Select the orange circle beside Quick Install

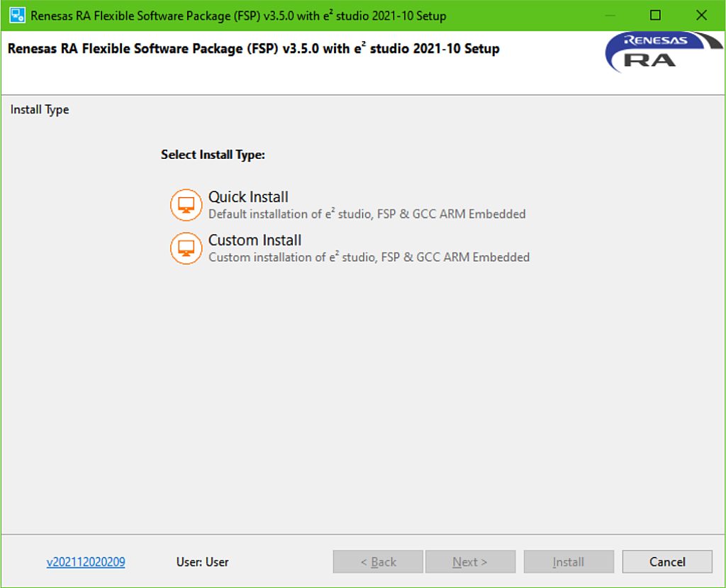(x=186, y=204)
